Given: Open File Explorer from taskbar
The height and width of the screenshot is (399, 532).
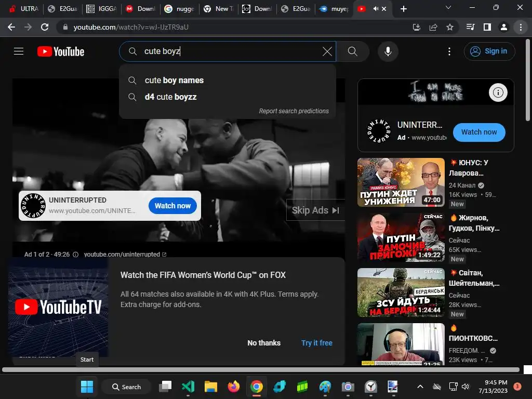Looking at the screenshot, I should [x=211, y=387].
